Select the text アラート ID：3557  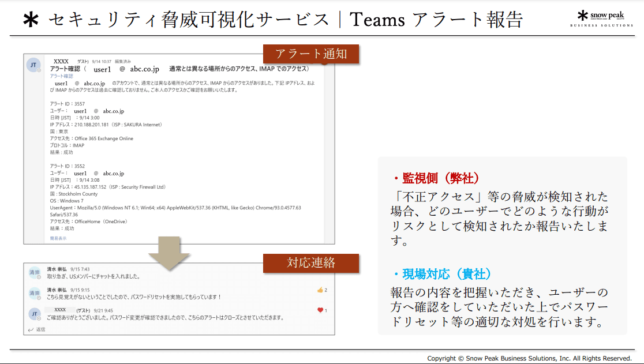68,104
